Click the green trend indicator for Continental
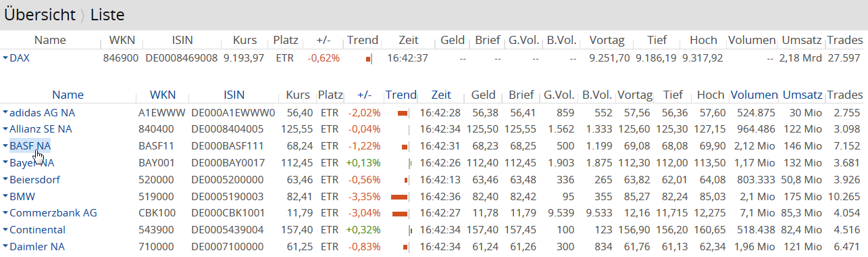 point(411,231)
